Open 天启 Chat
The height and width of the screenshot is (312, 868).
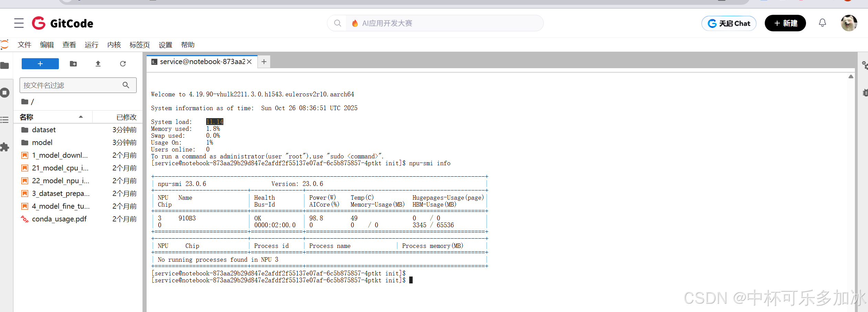[x=729, y=23]
